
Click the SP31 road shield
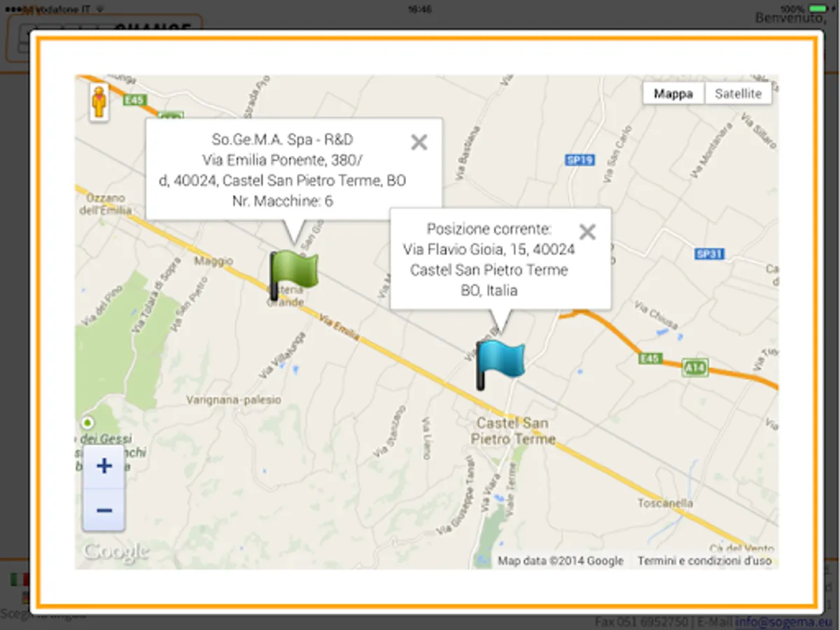[x=709, y=253]
